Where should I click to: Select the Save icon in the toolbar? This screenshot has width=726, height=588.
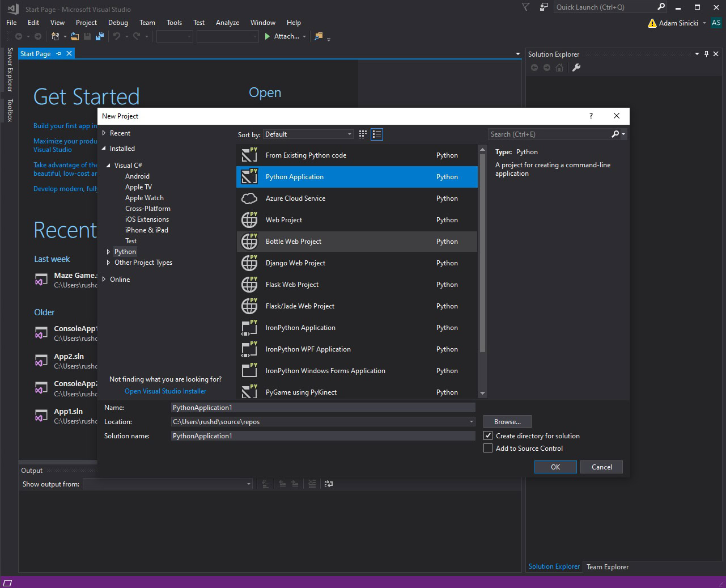pos(86,36)
